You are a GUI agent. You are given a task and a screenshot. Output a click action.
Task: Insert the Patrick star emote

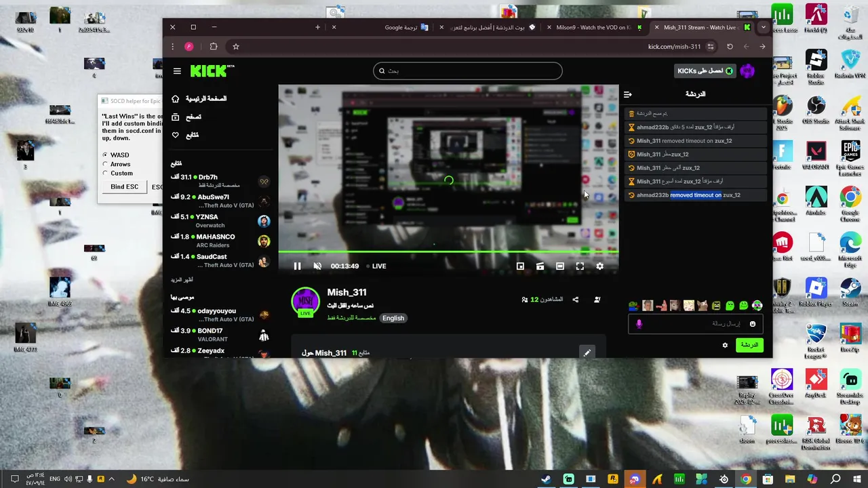pyautogui.click(x=661, y=306)
